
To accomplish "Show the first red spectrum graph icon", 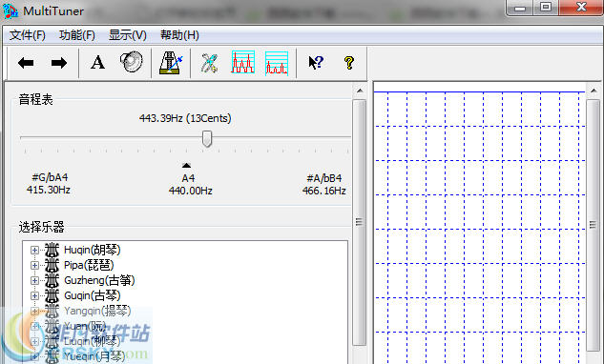I will (242, 62).
